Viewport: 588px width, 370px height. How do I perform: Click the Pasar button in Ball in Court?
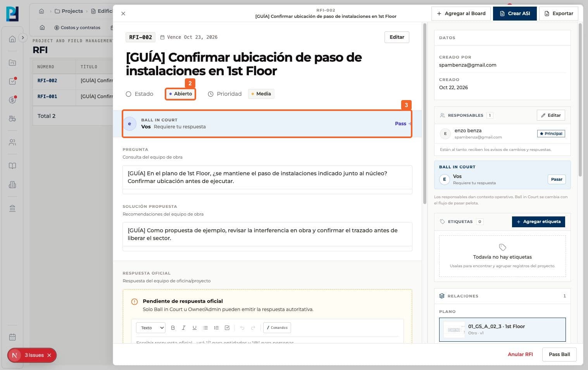coord(557,179)
